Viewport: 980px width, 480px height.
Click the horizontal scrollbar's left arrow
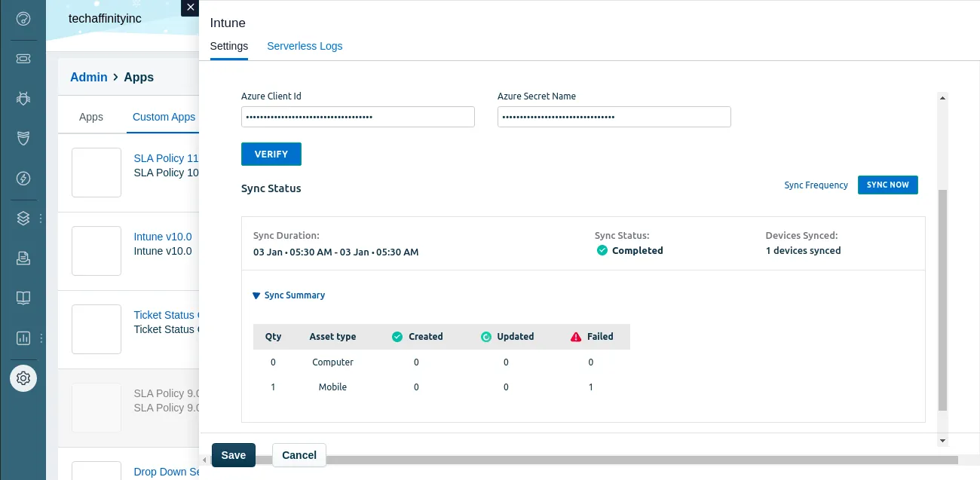[204, 460]
